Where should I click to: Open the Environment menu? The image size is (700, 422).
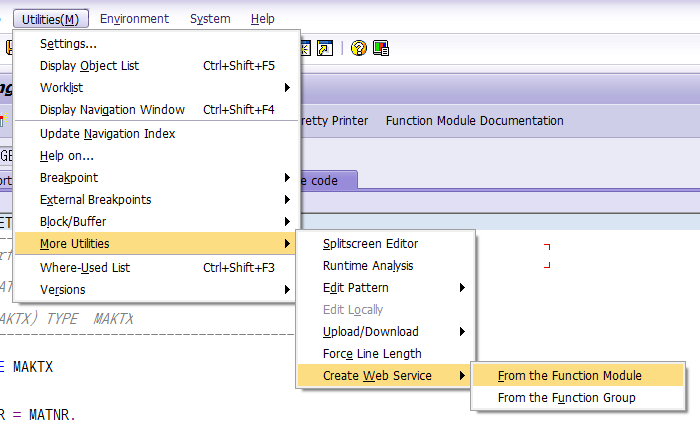(134, 19)
